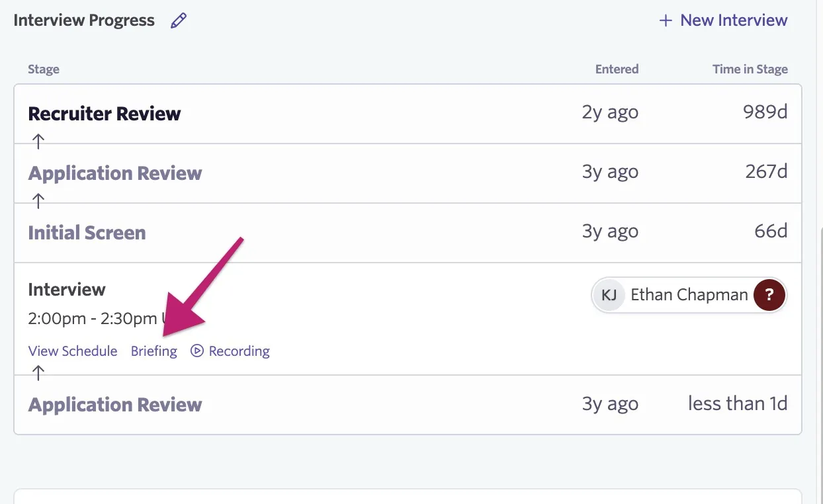Click the 2:00pm - 2:30pm time text
The width and height of the screenshot is (823, 504).
coord(93,319)
